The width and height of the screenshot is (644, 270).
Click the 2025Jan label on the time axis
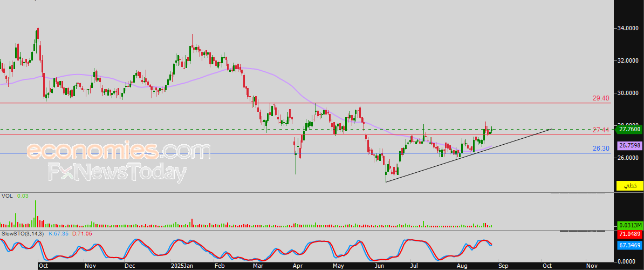pyautogui.click(x=181, y=266)
